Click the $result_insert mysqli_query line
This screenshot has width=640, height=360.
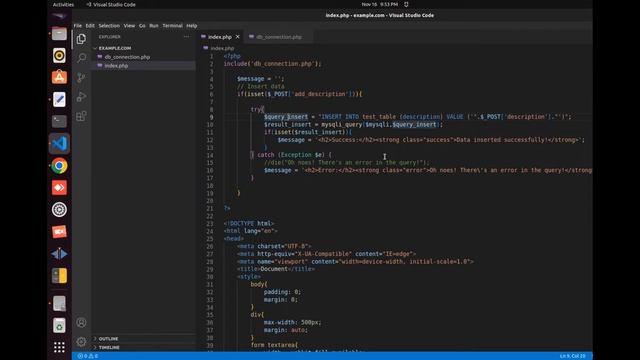tap(353, 124)
